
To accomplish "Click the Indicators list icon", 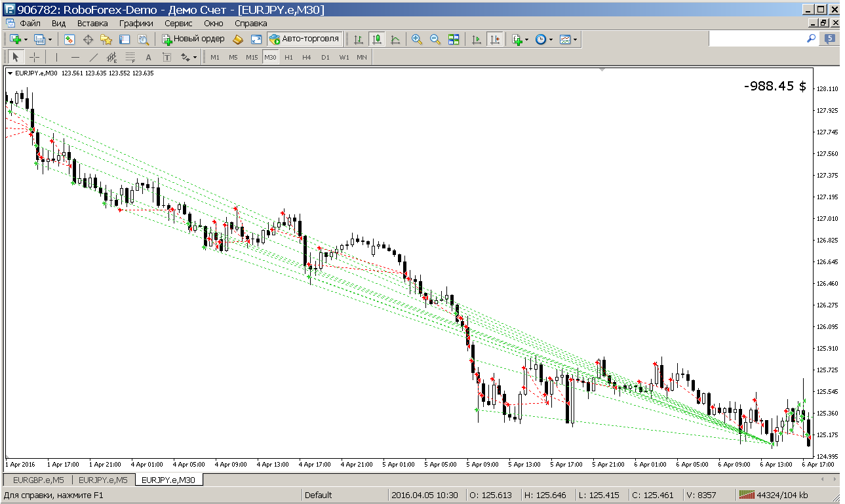I will point(517,39).
